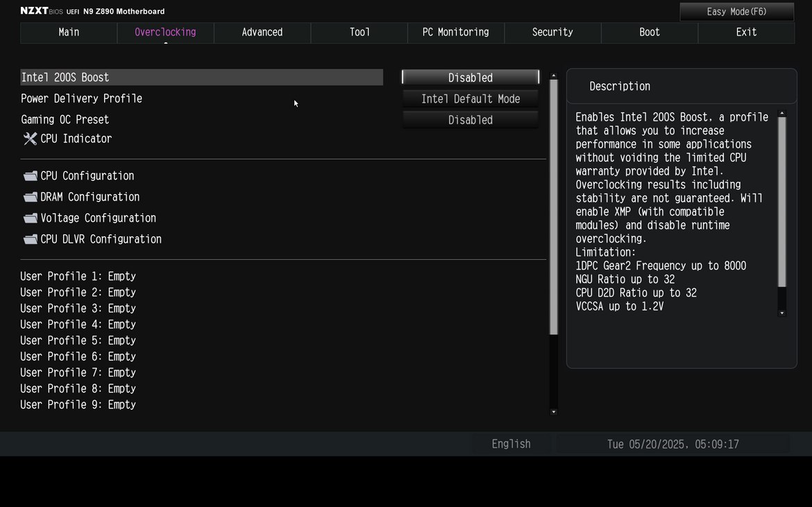Click the settings list scrollbar thumb

click(x=554, y=207)
